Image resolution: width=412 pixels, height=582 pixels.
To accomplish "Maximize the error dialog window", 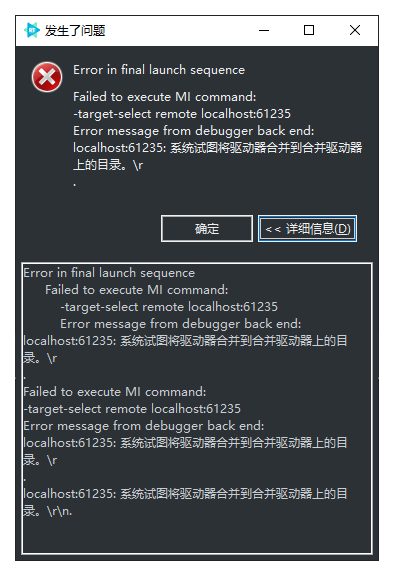I will click(309, 30).
